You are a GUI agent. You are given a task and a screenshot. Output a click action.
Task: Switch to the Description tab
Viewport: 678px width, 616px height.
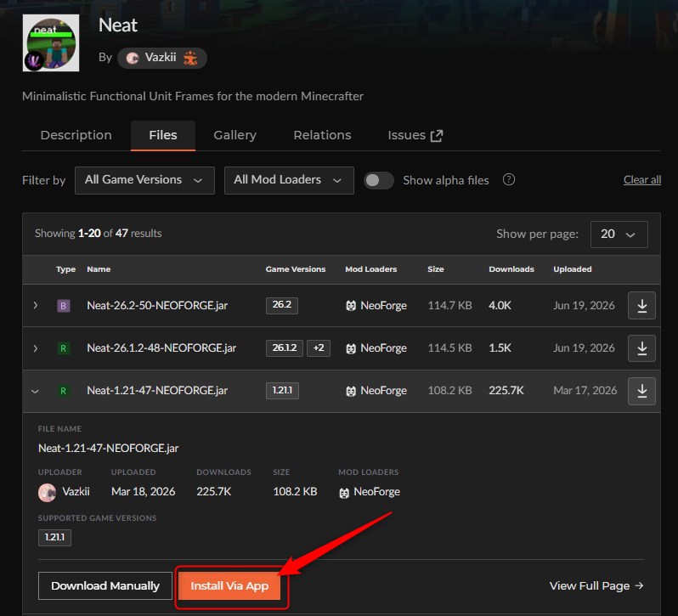[x=76, y=135]
